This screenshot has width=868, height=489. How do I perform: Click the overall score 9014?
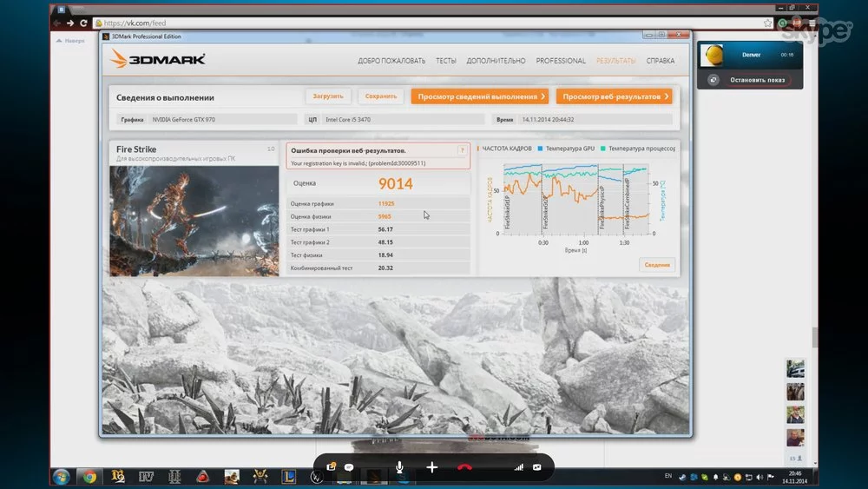coord(395,184)
